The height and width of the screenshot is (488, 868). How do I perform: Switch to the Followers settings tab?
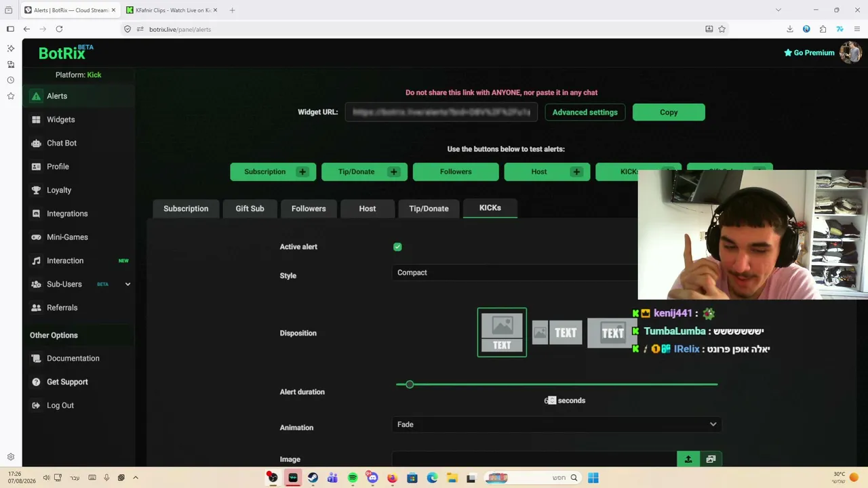click(309, 209)
